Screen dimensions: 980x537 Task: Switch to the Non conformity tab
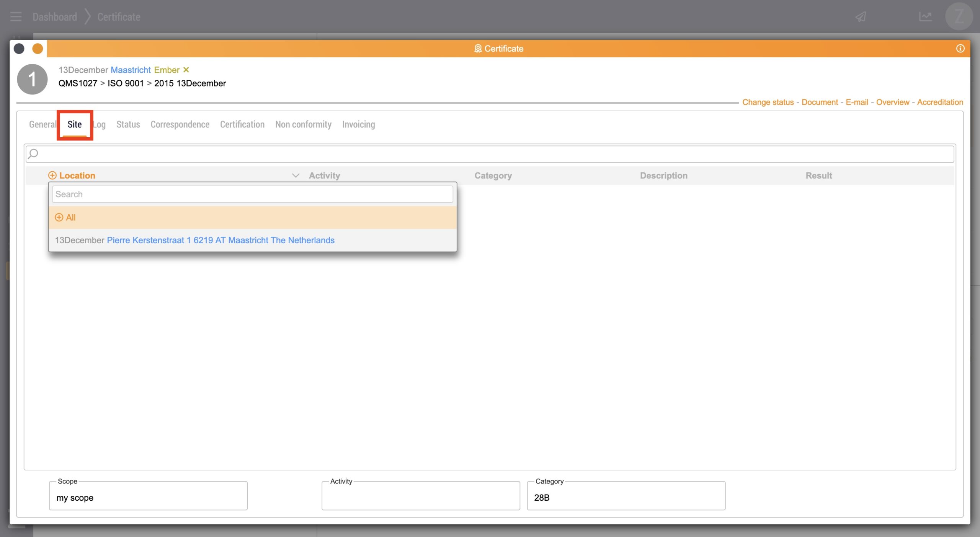point(303,124)
